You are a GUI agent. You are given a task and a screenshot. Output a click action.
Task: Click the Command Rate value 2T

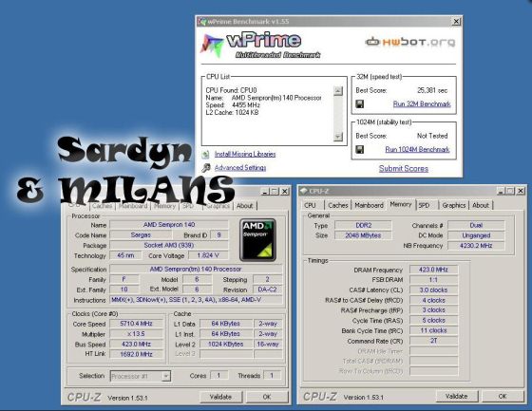pos(434,341)
